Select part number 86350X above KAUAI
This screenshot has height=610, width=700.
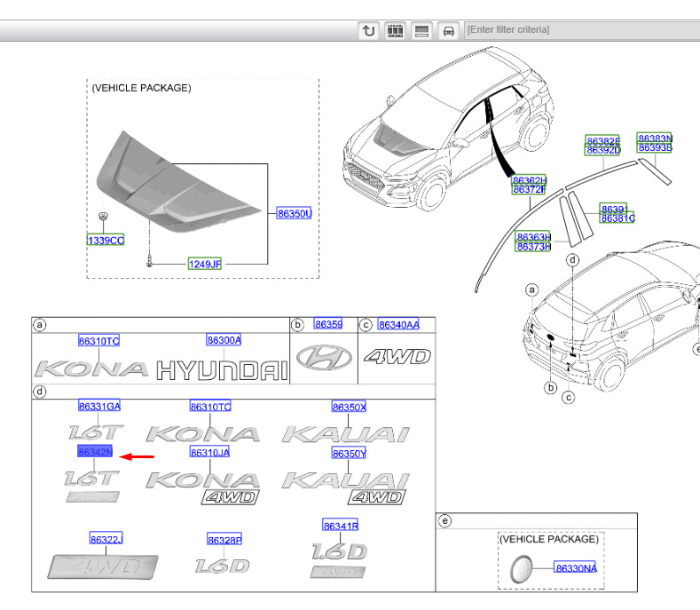[x=349, y=408]
